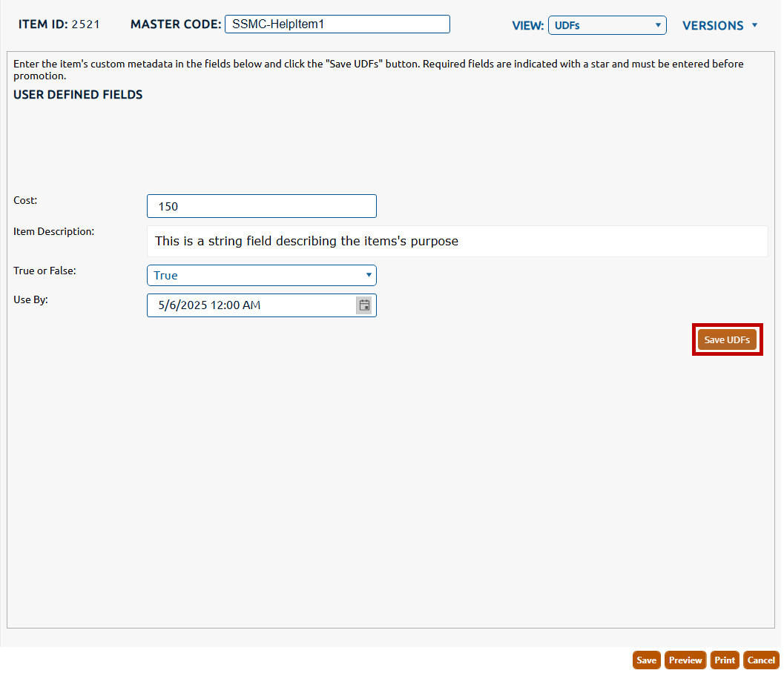Click the Item Description label
The image size is (784, 673).
click(x=53, y=231)
